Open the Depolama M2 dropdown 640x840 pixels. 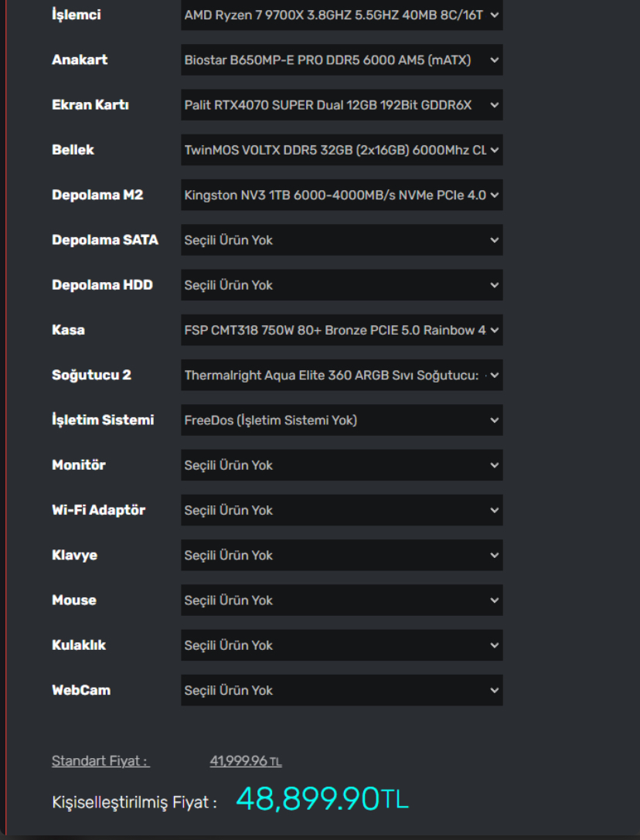click(x=342, y=195)
